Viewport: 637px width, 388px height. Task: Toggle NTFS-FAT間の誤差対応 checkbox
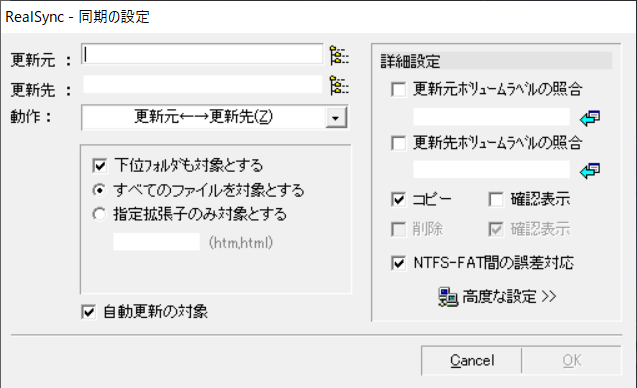[398, 263]
